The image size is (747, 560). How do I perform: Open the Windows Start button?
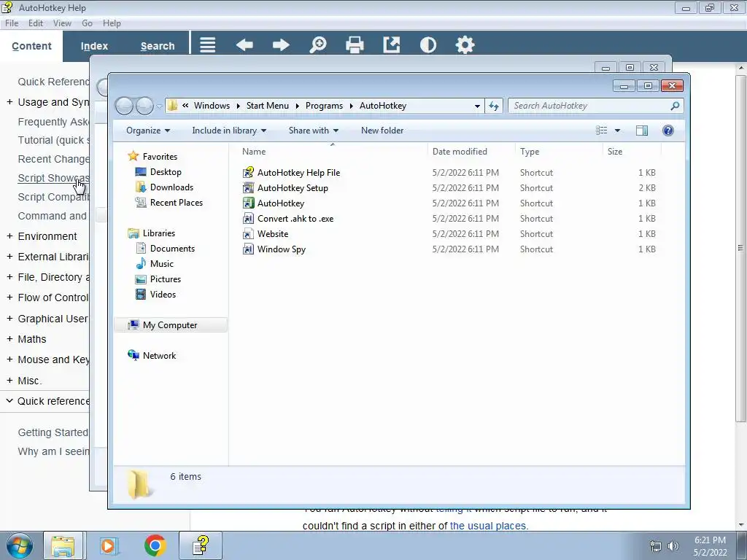19,545
